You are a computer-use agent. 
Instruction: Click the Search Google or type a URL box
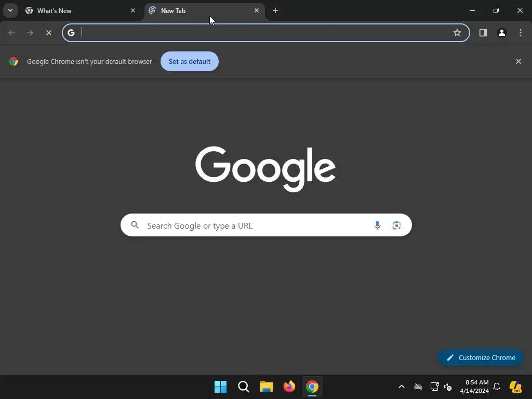pos(266,225)
